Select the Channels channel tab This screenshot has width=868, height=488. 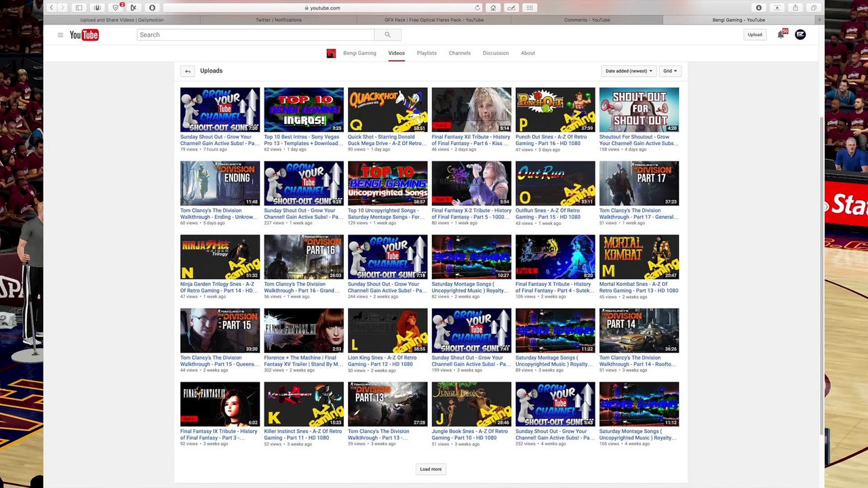click(460, 53)
